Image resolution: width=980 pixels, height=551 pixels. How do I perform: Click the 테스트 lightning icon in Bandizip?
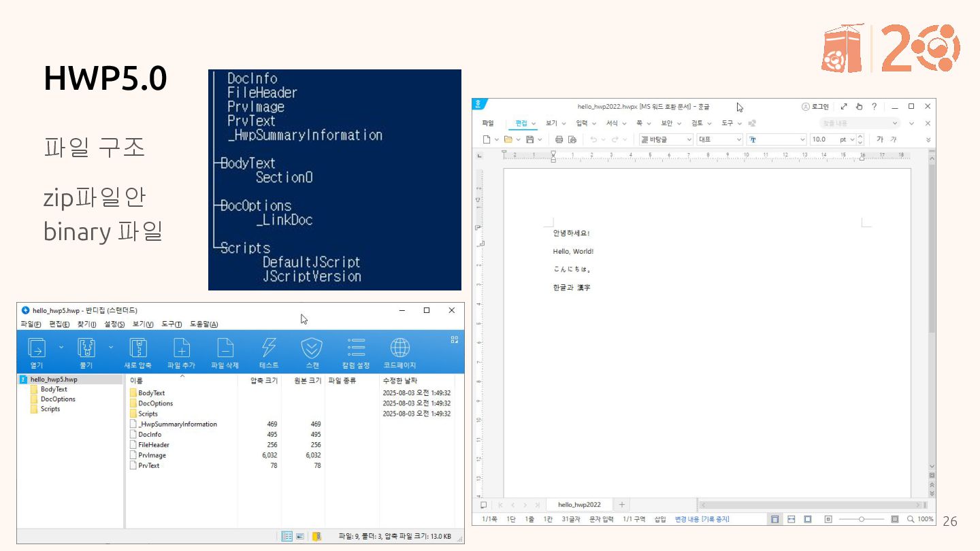(x=269, y=348)
